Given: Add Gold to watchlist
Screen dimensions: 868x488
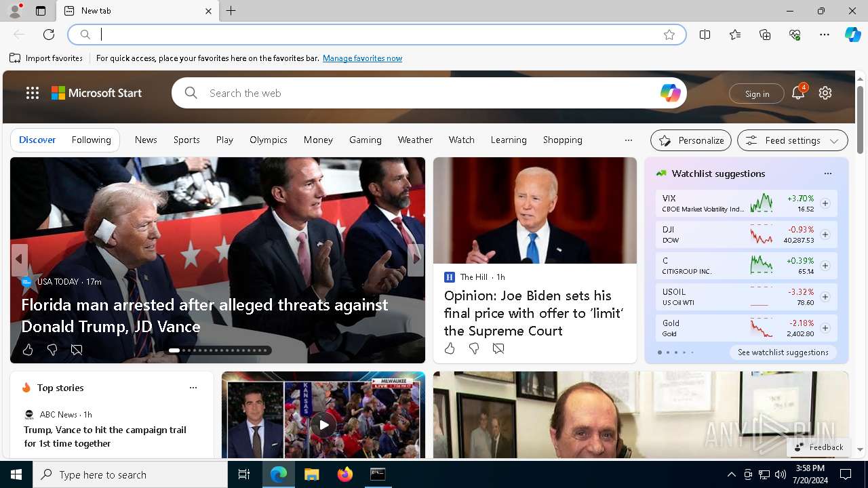Looking at the screenshot, I should tap(825, 328).
